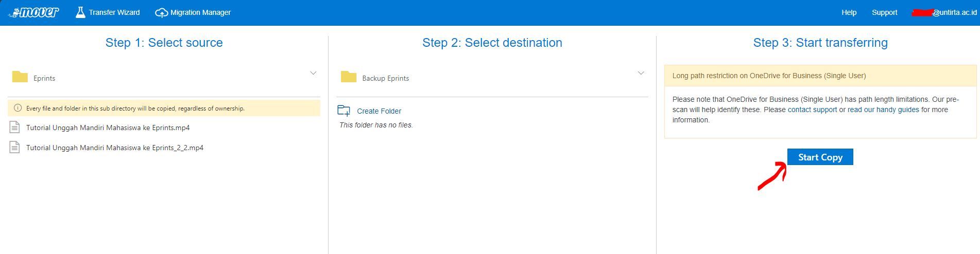Click the Backup Eprints folder icon
Screen dimensions: 980x254
click(x=349, y=77)
